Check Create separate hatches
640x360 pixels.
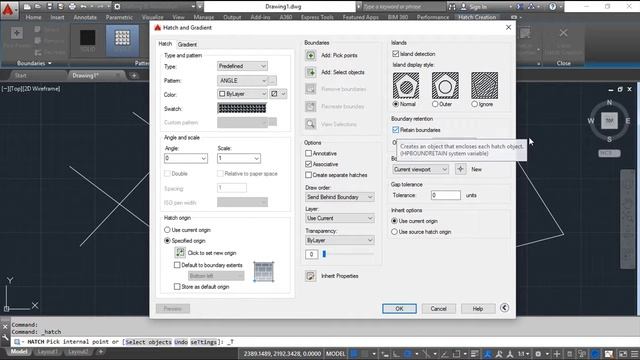309,175
